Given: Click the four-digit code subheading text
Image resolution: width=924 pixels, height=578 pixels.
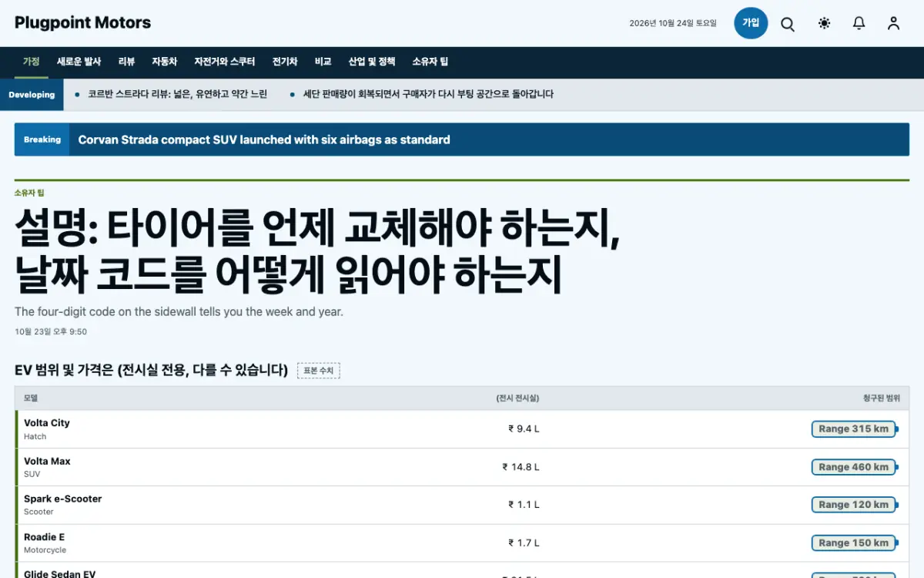Looking at the screenshot, I should pos(179,312).
